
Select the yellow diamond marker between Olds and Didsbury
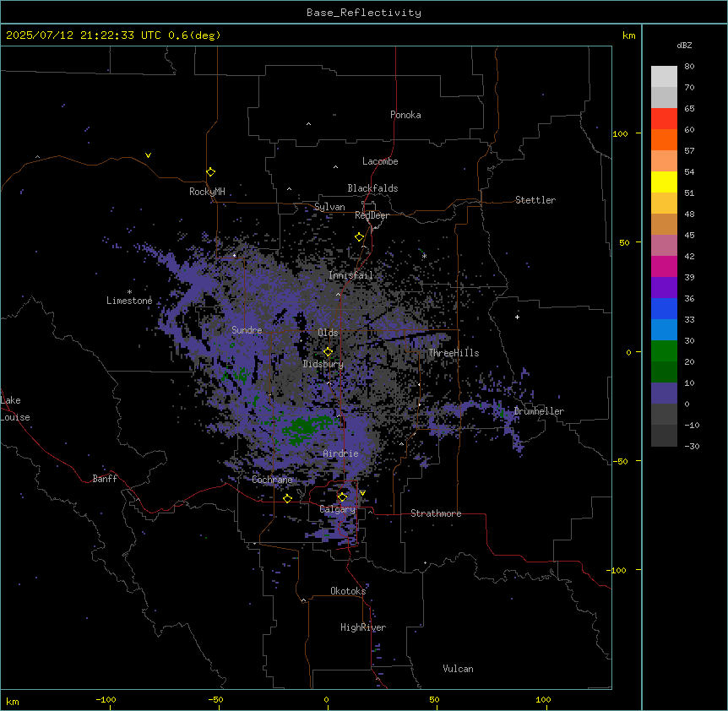tap(328, 352)
